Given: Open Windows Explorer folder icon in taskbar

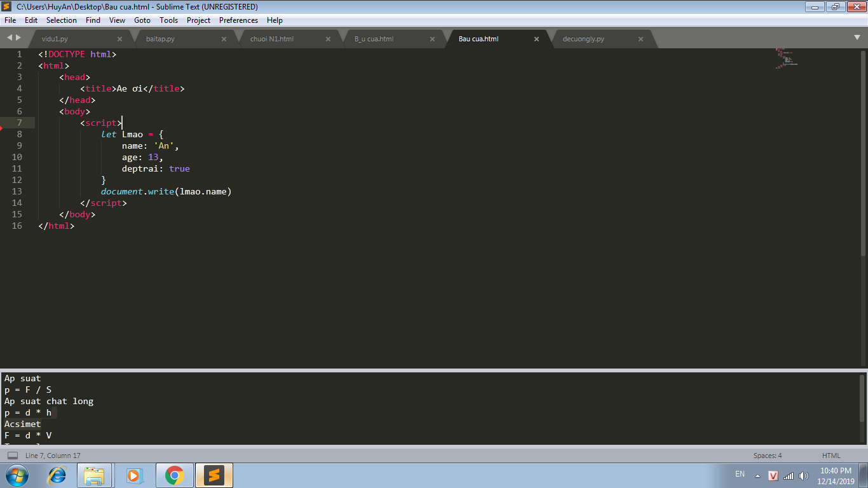Looking at the screenshot, I should pos(94,475).
